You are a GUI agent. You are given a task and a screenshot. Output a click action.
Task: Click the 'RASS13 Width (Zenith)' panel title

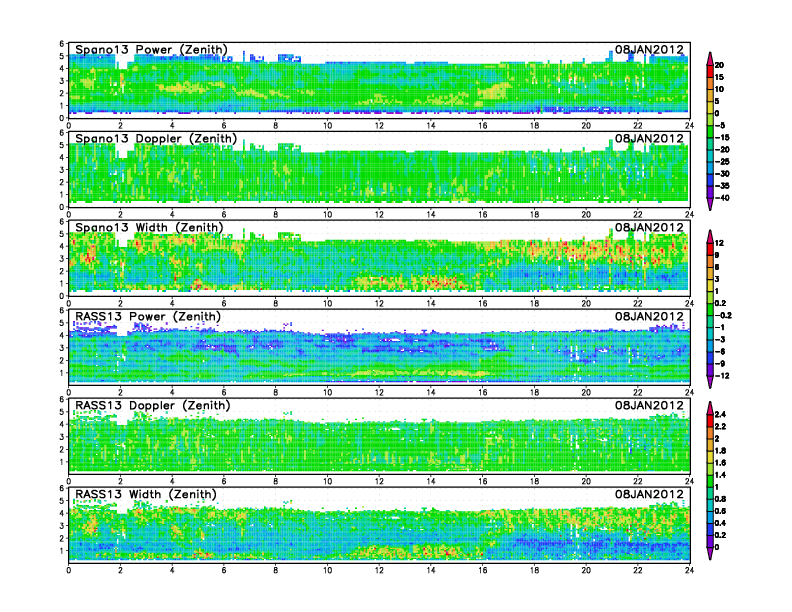point(145,494)
